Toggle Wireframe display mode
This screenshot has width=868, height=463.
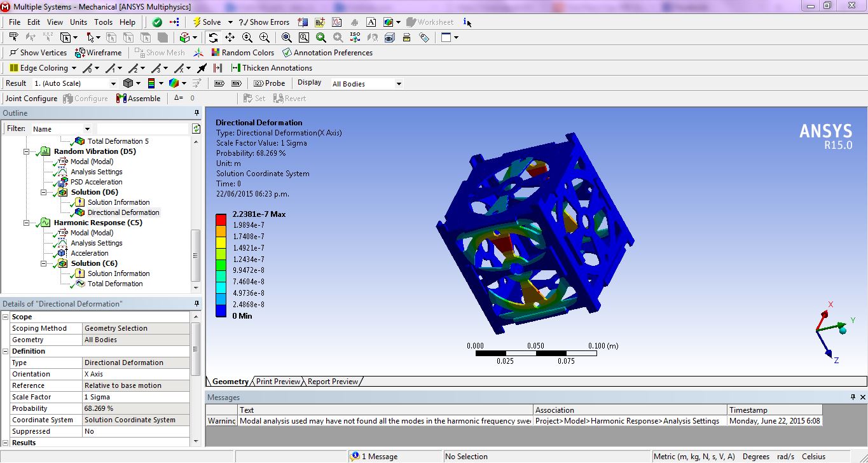coord(98,53)
